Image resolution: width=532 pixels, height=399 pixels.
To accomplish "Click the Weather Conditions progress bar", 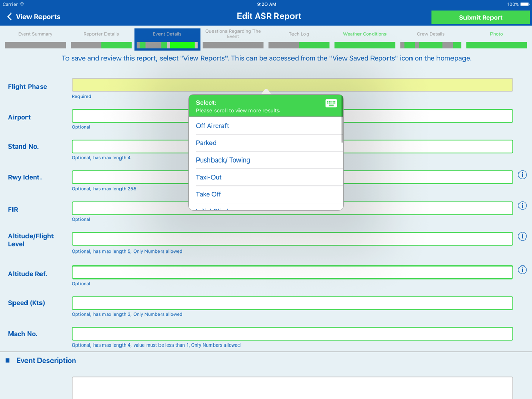I will pos(365,45).
